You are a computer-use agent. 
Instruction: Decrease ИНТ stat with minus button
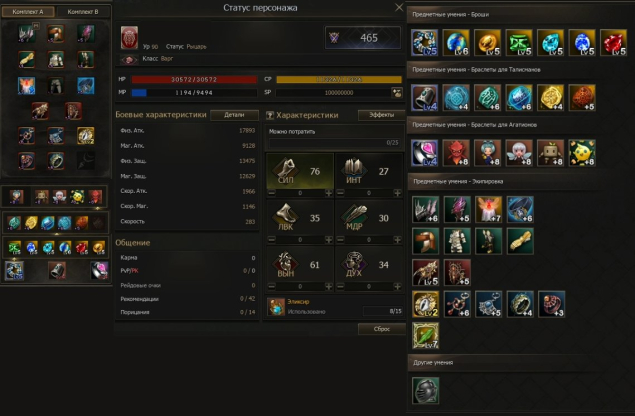[341, 193]
